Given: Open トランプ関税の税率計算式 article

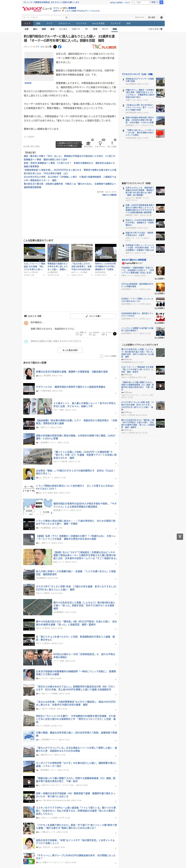Looking at the screenshot, I should (x=75, y=487).
